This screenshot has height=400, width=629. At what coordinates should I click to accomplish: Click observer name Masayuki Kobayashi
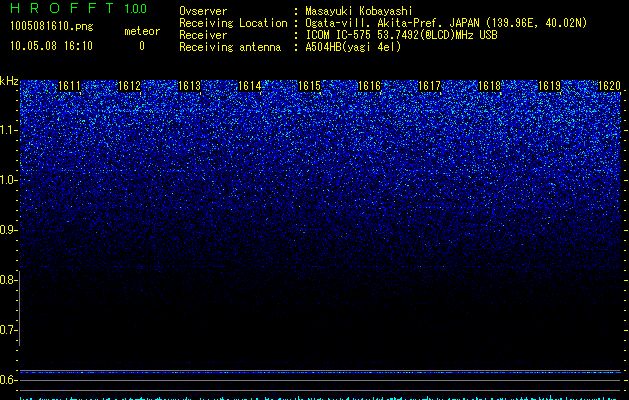(359, 11)
